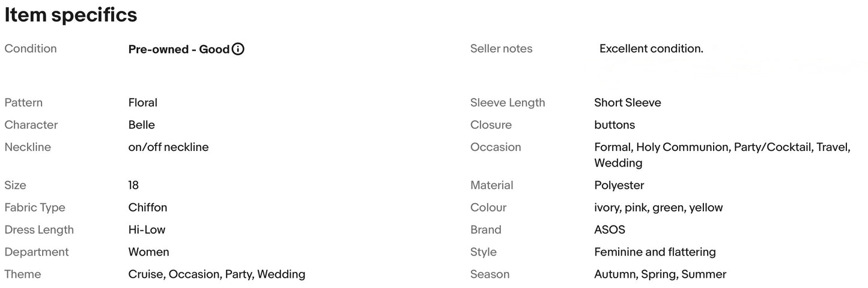Viewport: 868px width, 288px height.
Task: Click the buttons closure value
Action: click(x=614, y=125)
